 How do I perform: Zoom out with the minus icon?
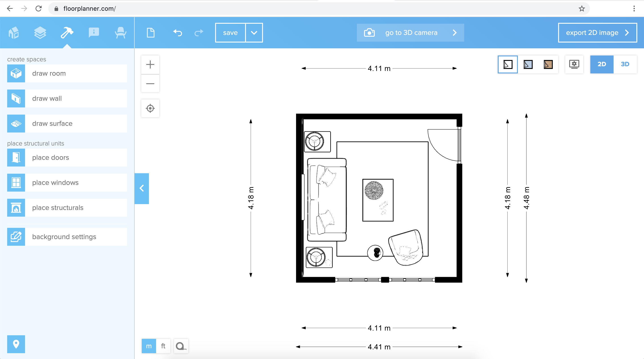pyautogui.click(x=150, y=83)
